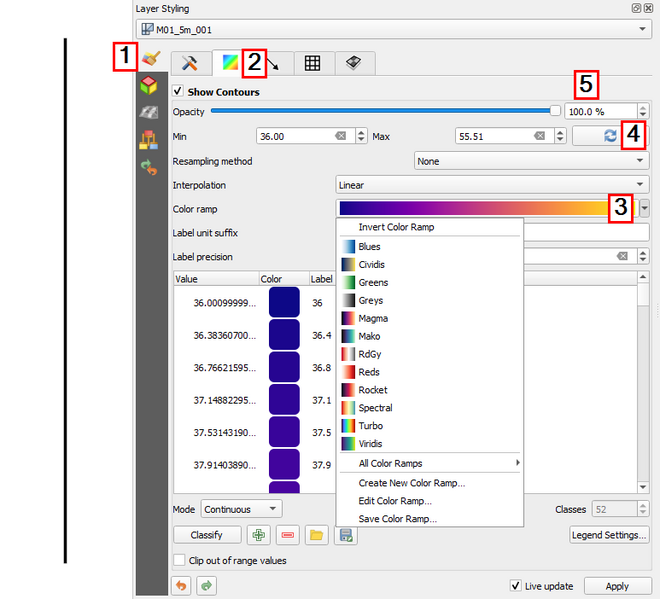This screenshot has height=599, width=660.
Task: Switch to the Contours color tab
Action: [x=230, y=63]
